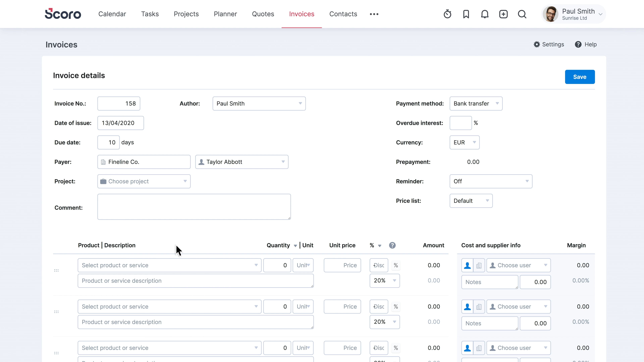The width and height of the screenshot is (644, 362).
Task: Switch to the Quotes tab
Action: tap(263, 14)
